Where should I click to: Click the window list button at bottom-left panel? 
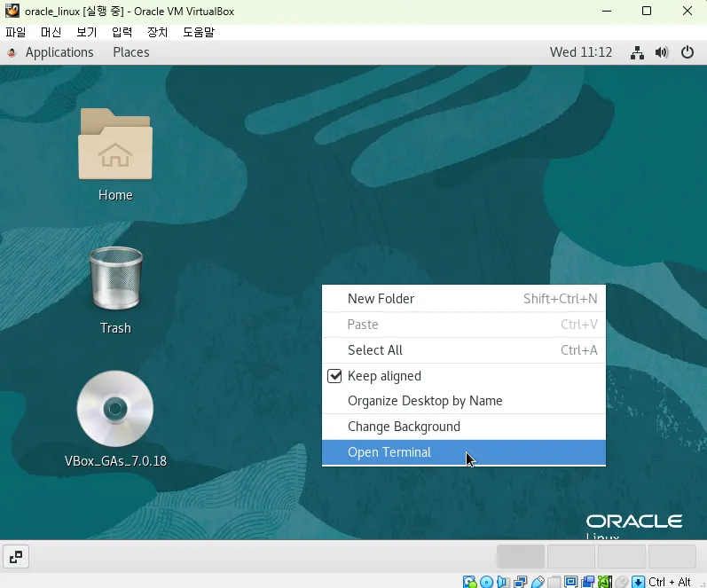click(16, 557)
